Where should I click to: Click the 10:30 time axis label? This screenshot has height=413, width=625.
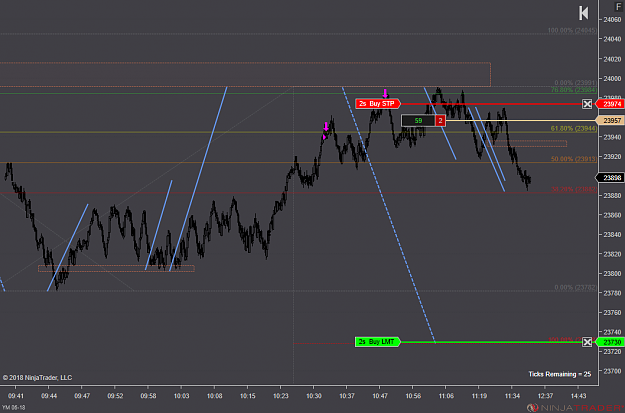pos(314,396)
